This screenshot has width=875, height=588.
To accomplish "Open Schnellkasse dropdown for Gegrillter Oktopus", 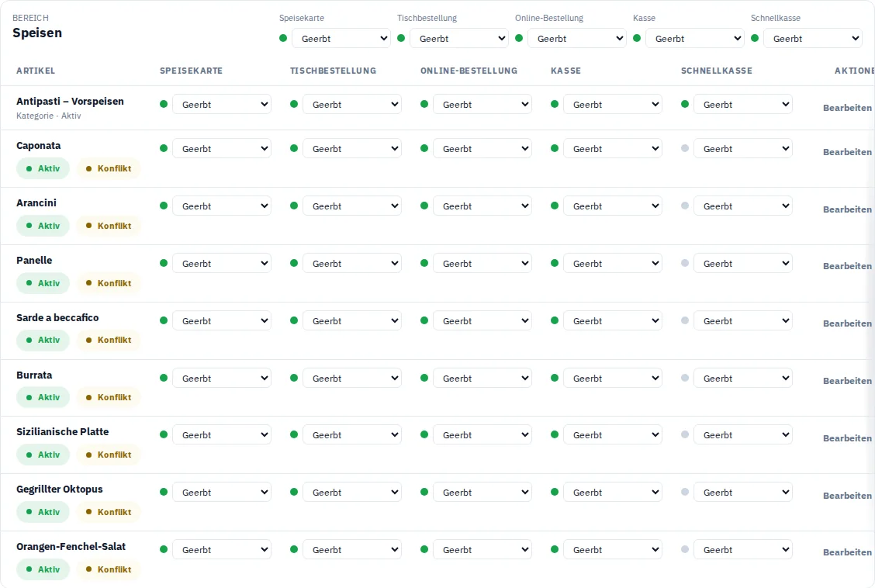I will [x=743, y=492].
